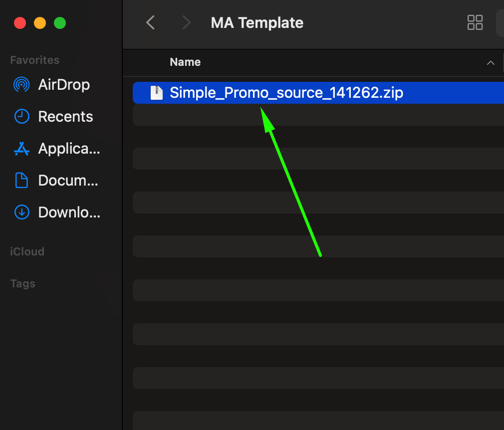The width and height of the screenshot is (504, 430).
Task: Click the Documents page icon in sidebar
Action: point(21,181)
